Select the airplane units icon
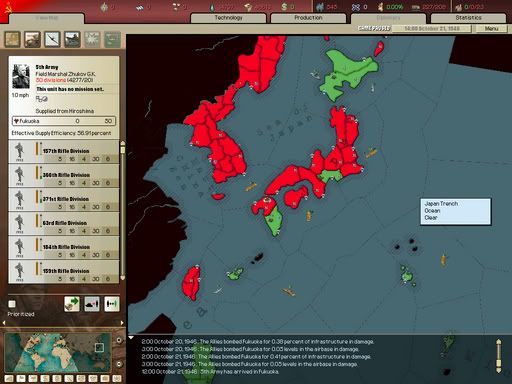512x384 pixels. click(52, 39)
